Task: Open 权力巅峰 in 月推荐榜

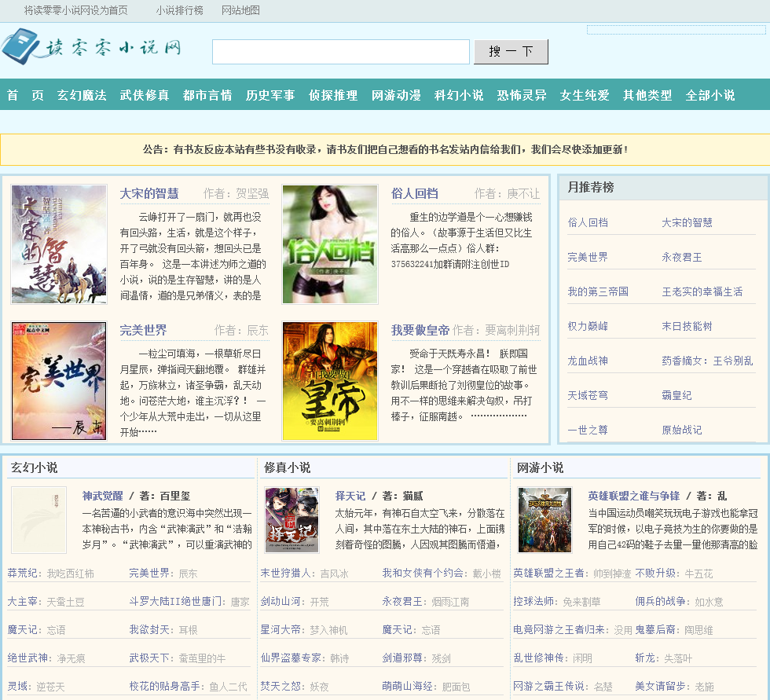Action: [588, 326]
